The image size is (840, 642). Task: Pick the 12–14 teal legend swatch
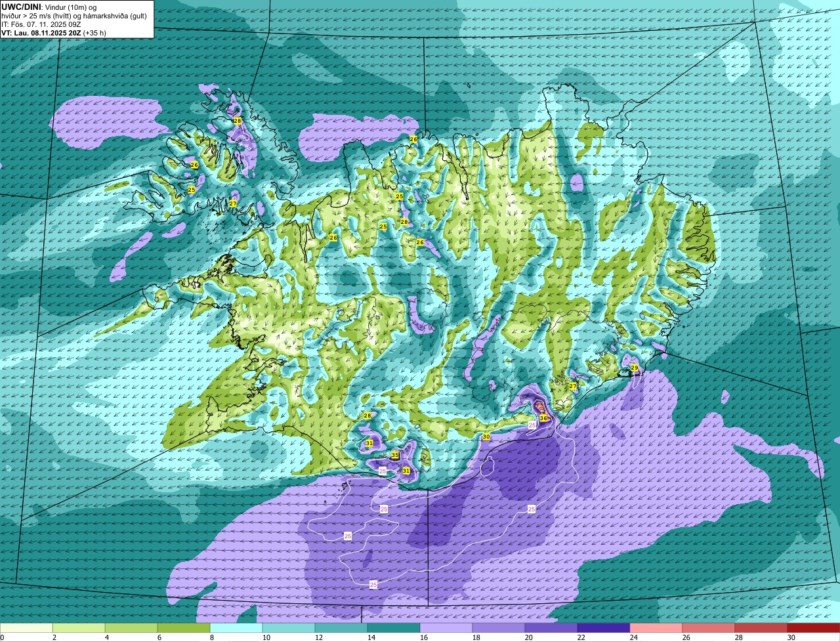[341, 628]
